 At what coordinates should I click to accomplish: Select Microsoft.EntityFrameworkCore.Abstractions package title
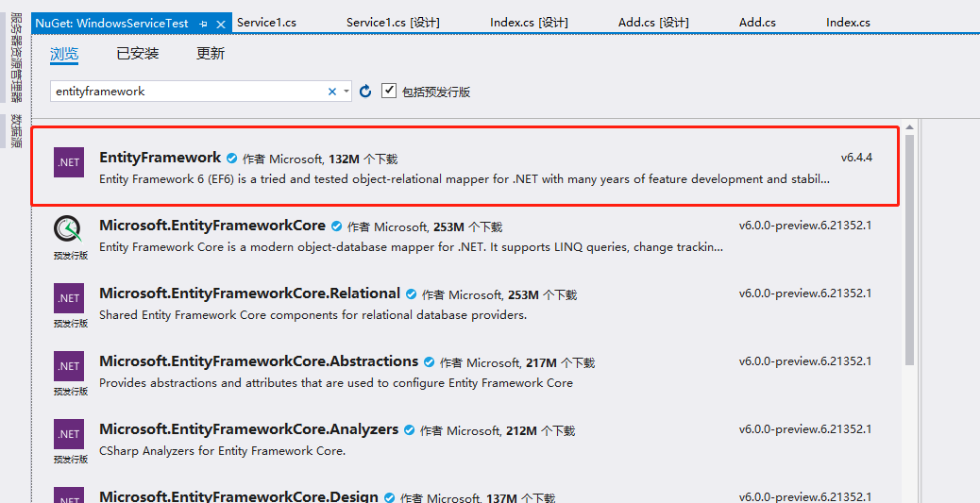pyautogui.click(x=259, y=361)
